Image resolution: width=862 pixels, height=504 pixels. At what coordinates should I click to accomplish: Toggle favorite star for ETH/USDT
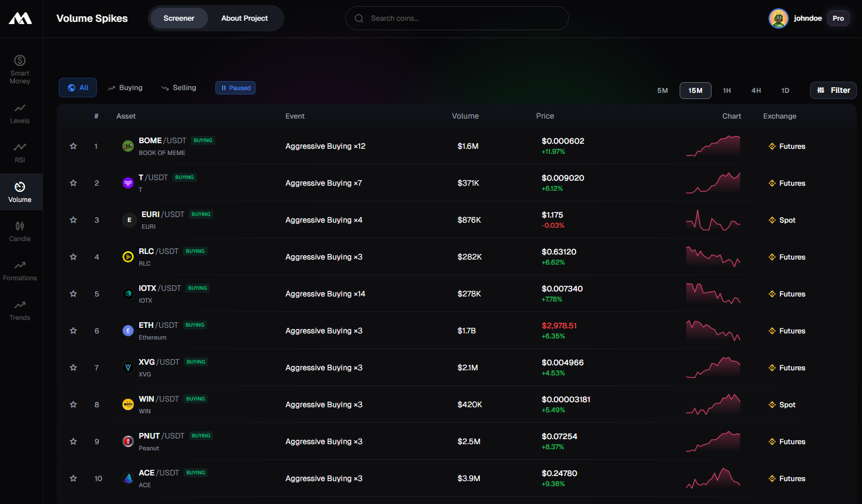tap(73, 331)
